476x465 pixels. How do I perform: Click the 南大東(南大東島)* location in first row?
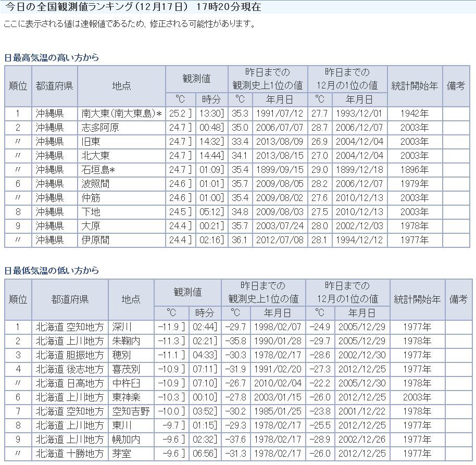click(x=121, y=114)
